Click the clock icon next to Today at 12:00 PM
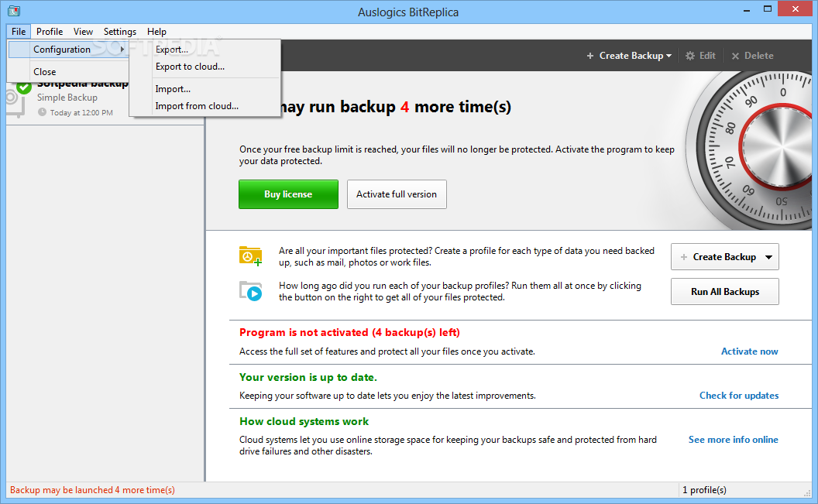The height and width of the screenshot is (504, 818). pyautogui.click(x=43, y=112)
